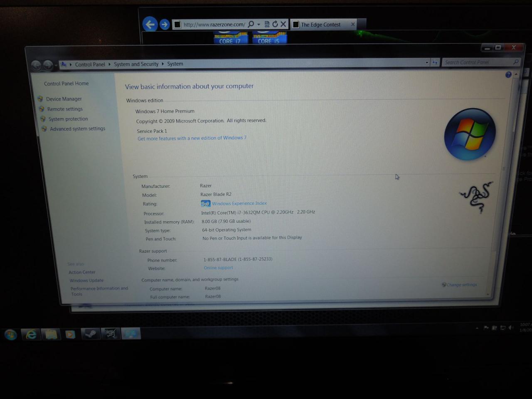The height and width of the screenshot is (399, 532).
Task: Click the 5.9 rating score badge
Action: tap(206, 204)
